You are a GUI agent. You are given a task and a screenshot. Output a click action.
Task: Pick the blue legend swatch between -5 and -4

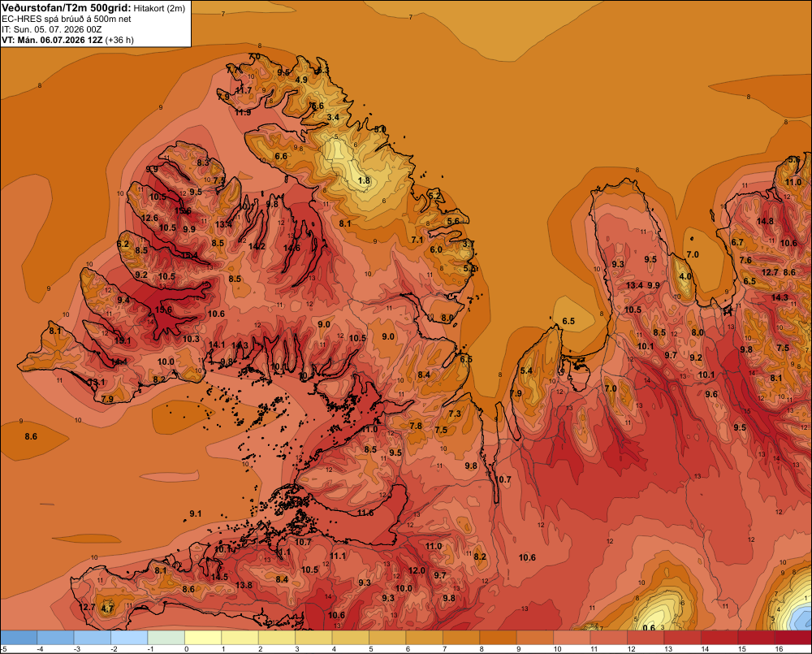click(19, 637)
